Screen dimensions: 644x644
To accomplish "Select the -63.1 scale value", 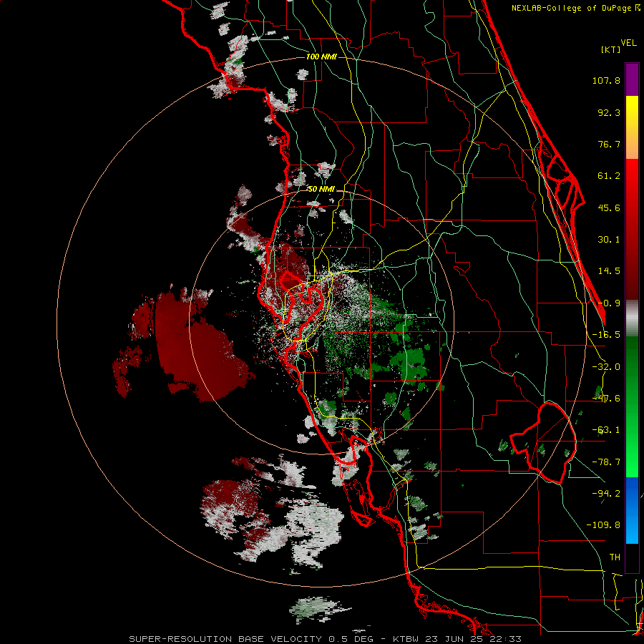I will coord(606,430).
